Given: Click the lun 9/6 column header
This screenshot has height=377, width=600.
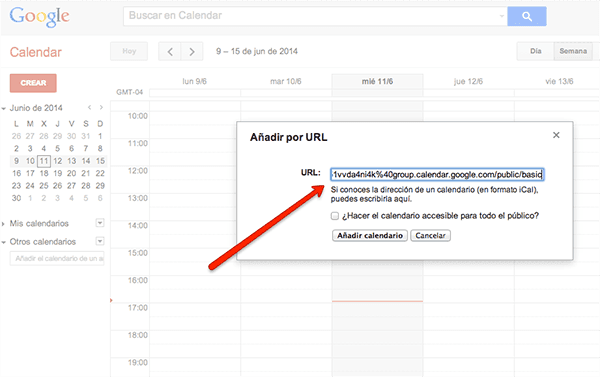Looking at the screenshot, I should 194,82.
